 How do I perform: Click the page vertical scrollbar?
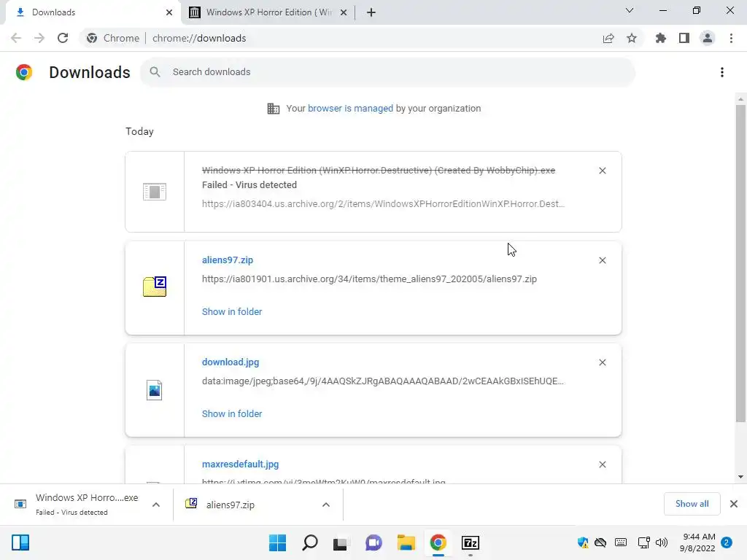[740, 263]
